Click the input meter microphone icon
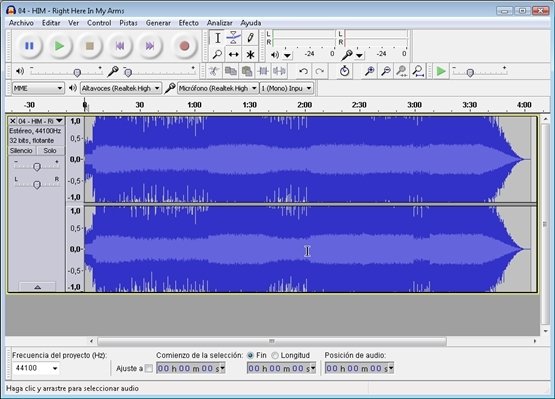 tap(347, 55)
